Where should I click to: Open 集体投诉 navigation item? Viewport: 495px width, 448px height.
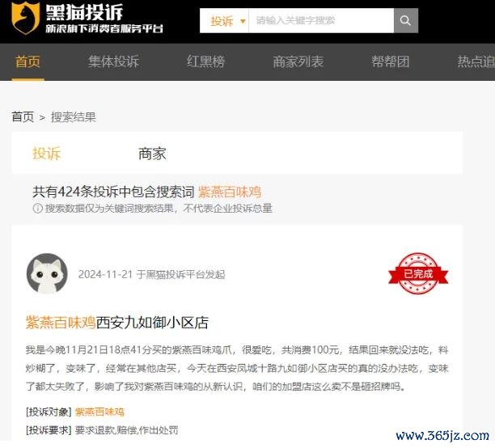(x=114, y=61)
